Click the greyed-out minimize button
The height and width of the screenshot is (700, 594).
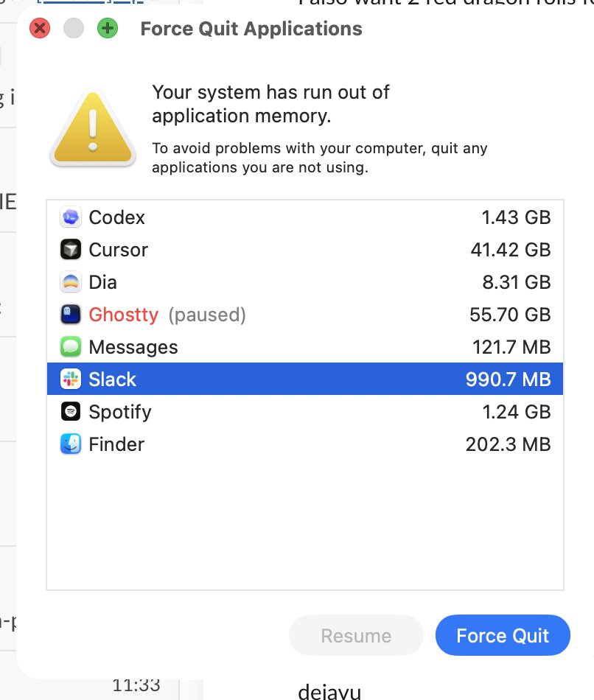74,29
